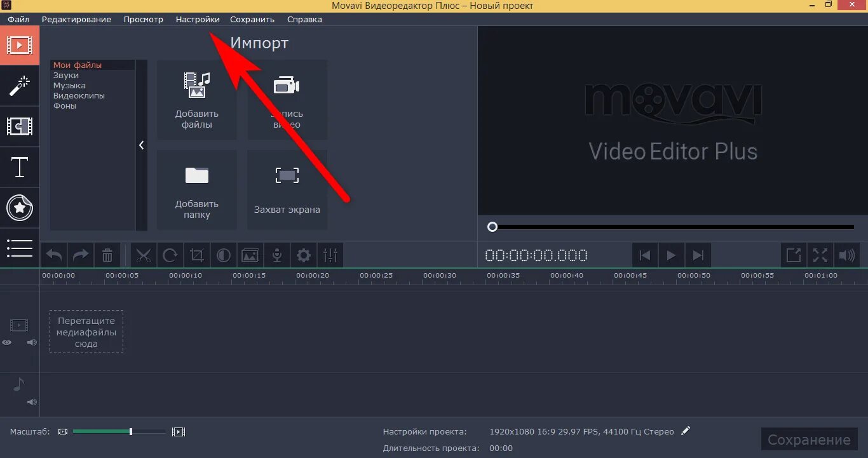Open the Audio equalizer sliders icon
The image size is (868, 458).
coord(330,255)
